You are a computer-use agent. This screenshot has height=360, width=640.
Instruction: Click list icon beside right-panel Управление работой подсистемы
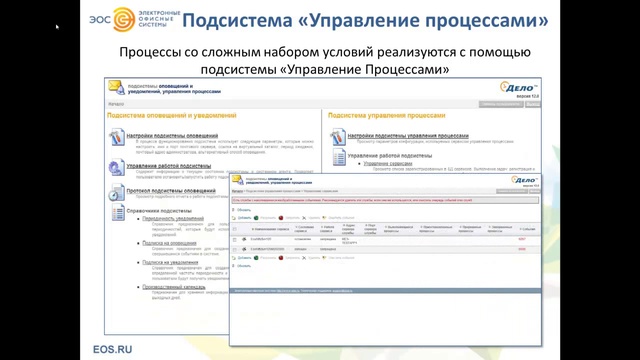(339, 157)
